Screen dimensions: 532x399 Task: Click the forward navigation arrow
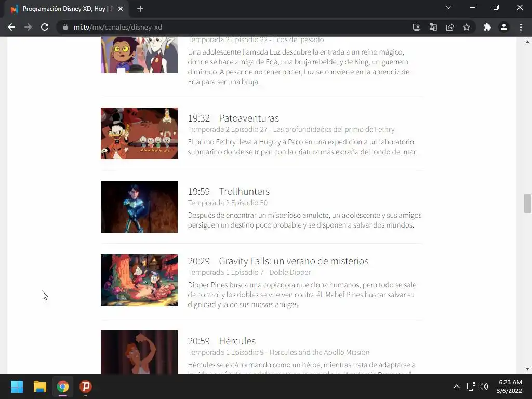[28, 27]
